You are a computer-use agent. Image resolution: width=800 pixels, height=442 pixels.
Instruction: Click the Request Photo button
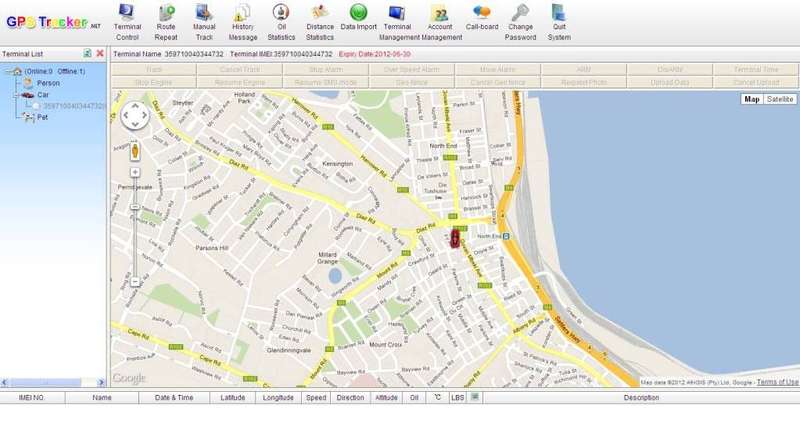[584, 82]
